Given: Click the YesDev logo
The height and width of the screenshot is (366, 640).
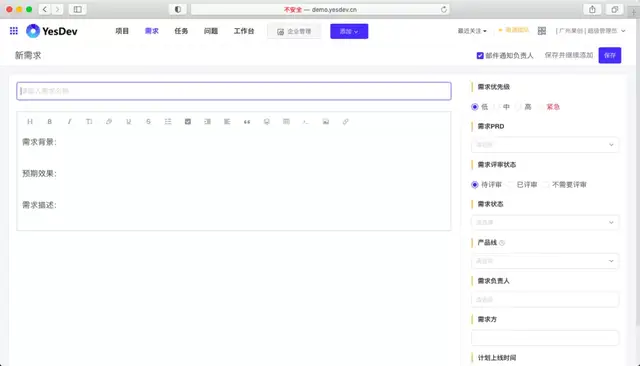Looking at the screenshot, I should (52, 31).
